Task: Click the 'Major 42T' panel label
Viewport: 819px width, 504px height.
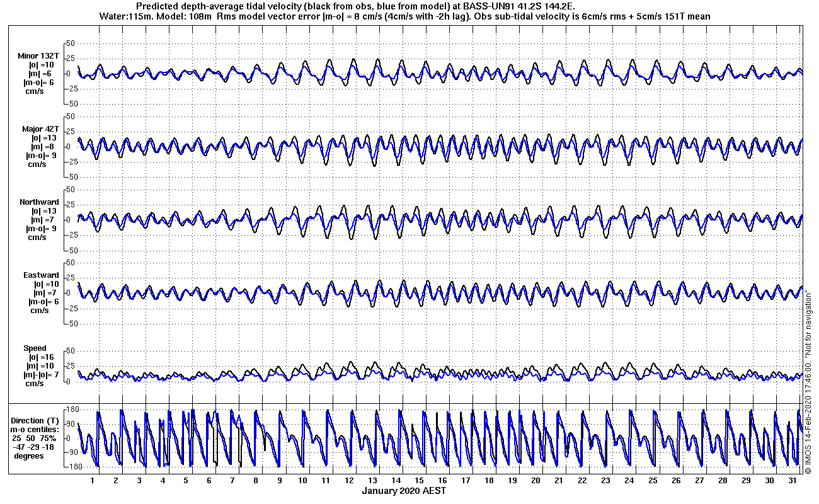Action: pyautogui.click(x=40, y=129)
